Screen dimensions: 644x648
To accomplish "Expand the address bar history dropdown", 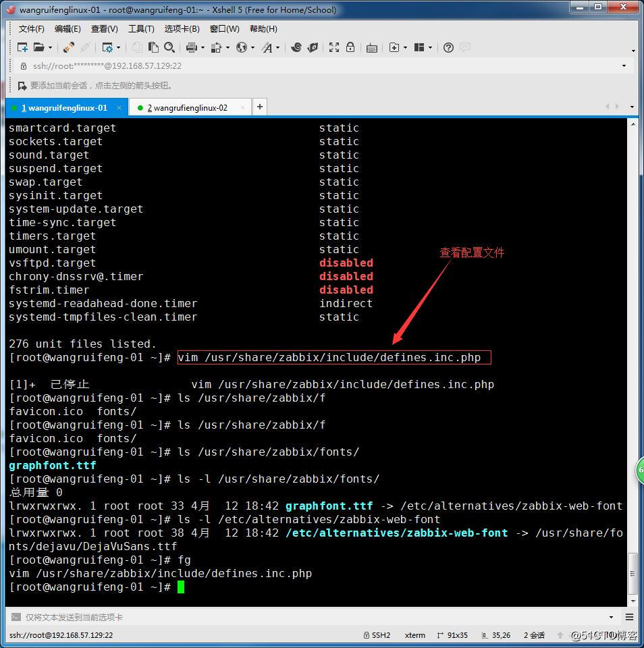I will pyautogui.click(x=624, y=66).
